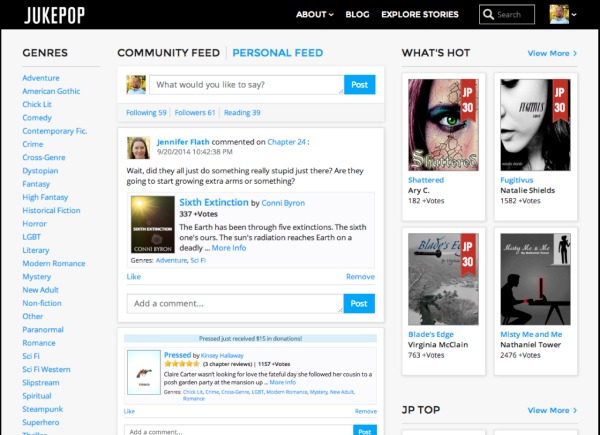
Task: Like Jennifer Flath's comment
Action: [x=134, y=277]
